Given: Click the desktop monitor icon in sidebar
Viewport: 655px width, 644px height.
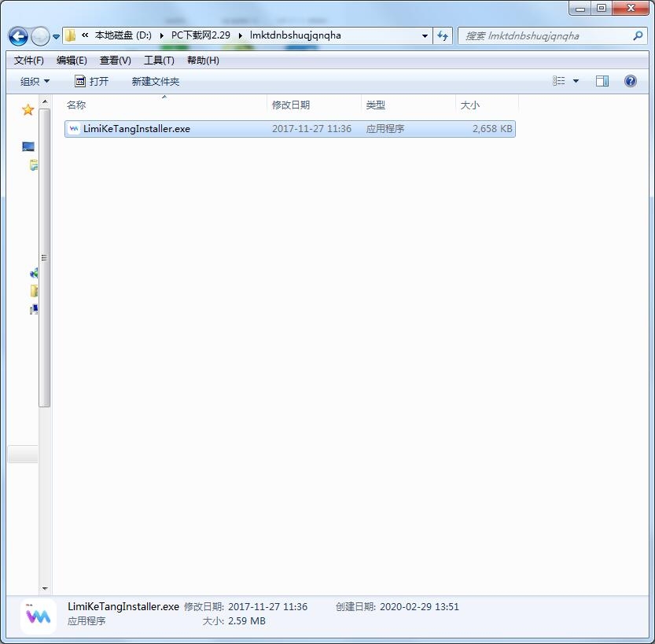Looking at the screenshot, I should tap(28, 146).
